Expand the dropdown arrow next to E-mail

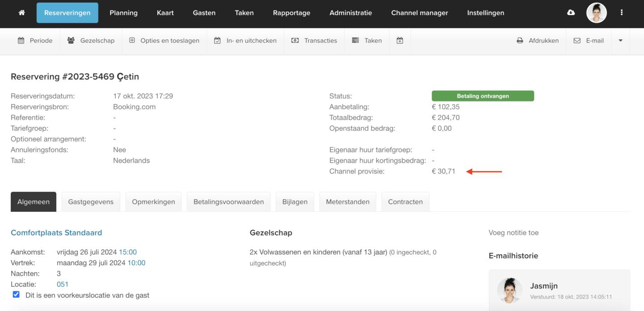[x=620, y=41]
